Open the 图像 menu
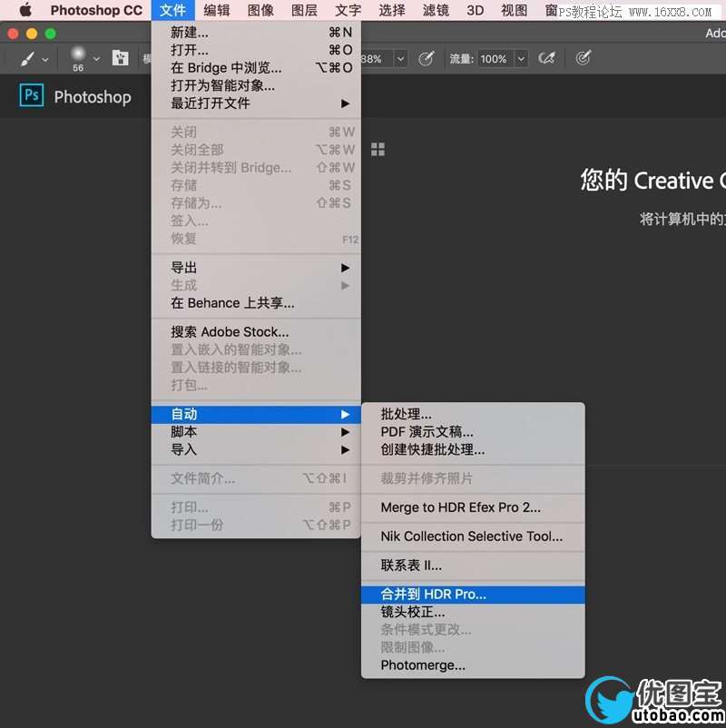The image size is (726, 728). tap(260, 10)
